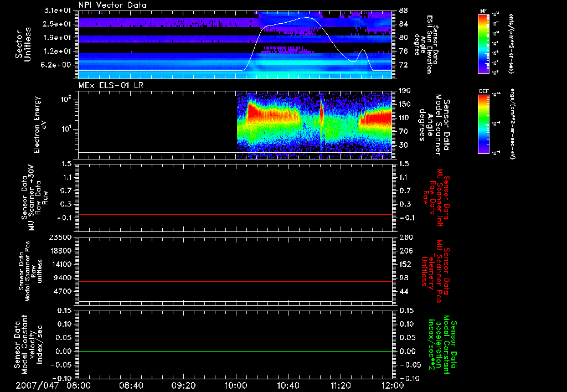Select the 'Sector Unitless' axis label
567x392 pixels.
click(x=23, y=44)
